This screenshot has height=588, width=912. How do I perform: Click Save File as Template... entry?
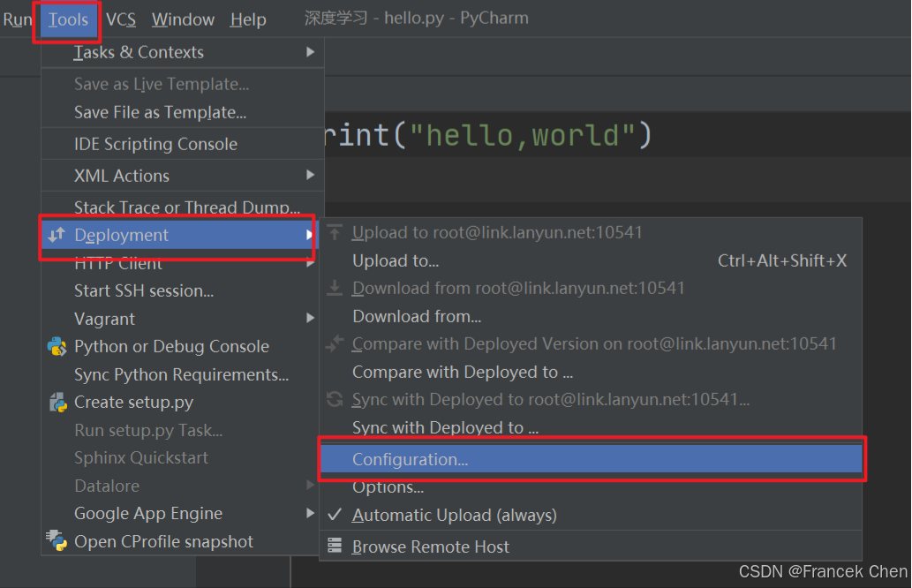click(182, 112)
